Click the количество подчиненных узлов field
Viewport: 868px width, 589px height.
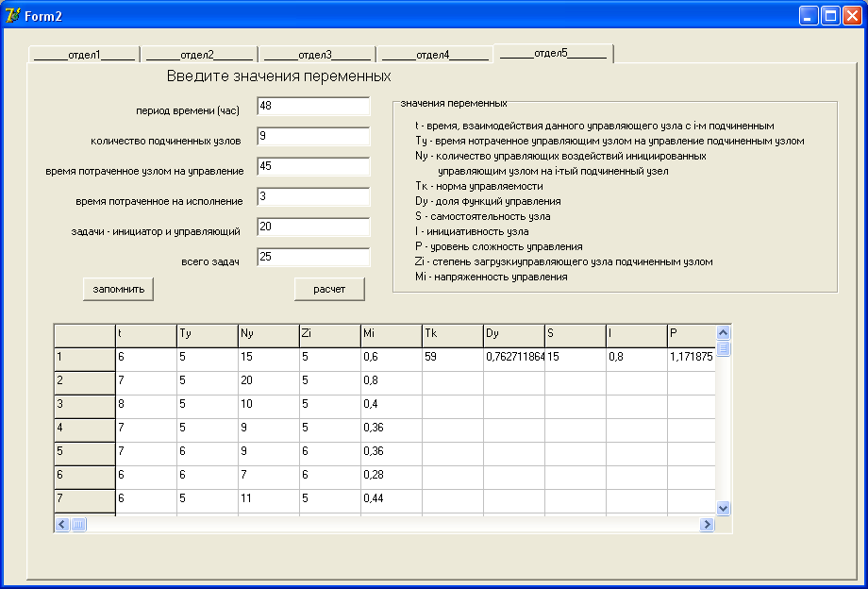(313, 136)
